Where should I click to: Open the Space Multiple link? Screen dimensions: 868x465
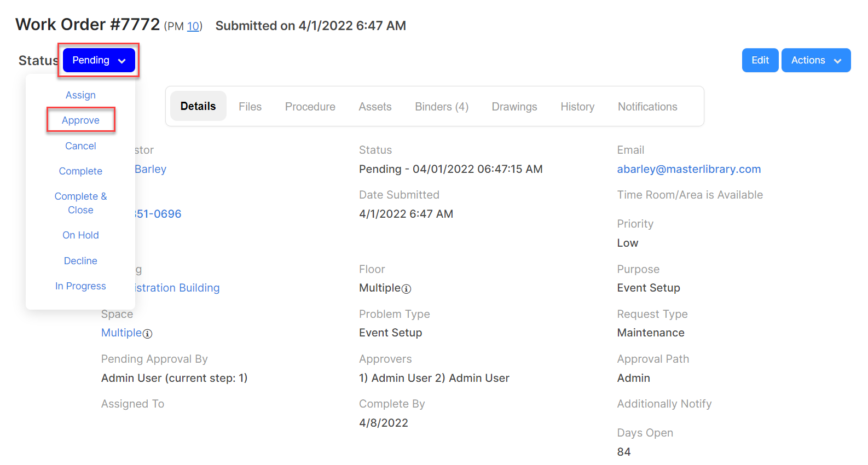[x=121, y=333]
